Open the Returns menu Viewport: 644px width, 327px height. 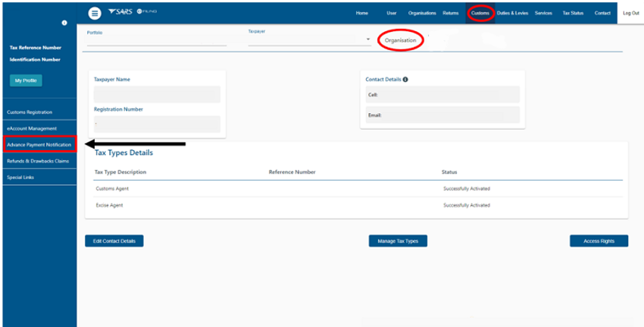click(x=450, y=13)
